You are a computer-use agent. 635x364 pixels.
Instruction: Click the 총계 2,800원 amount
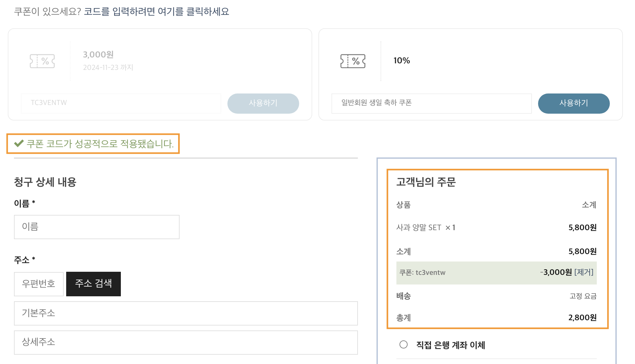[x=582, y=317]
